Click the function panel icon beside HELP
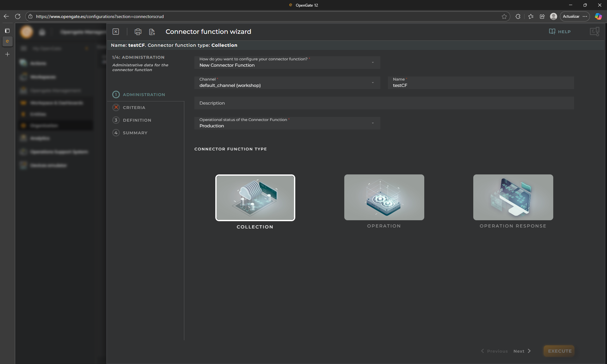The image size is (607, 364). coord(594,32)
